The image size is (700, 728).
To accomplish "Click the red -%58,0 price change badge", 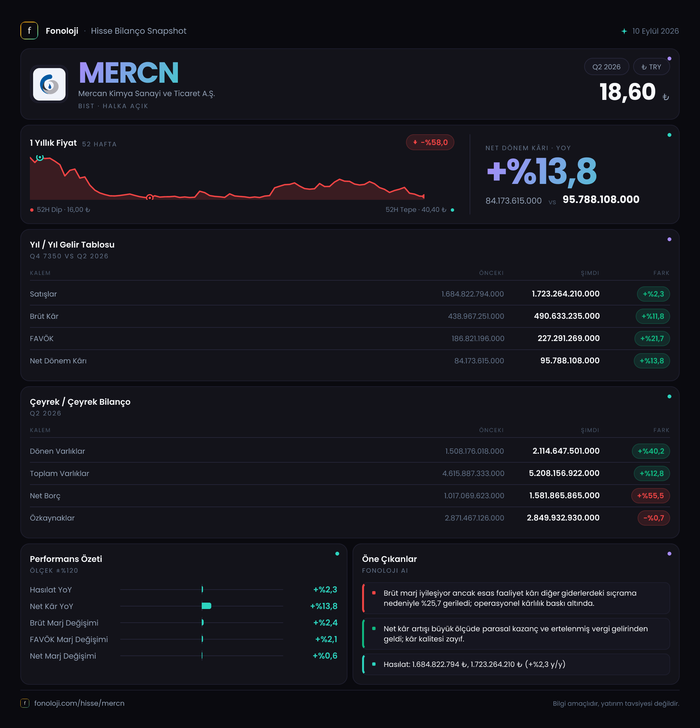I will tap(430, 142).
